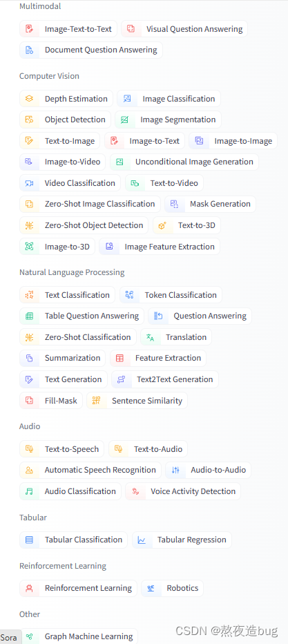Click the Depth Estimation layers icon
288x644 pixels.
(29, 99)
